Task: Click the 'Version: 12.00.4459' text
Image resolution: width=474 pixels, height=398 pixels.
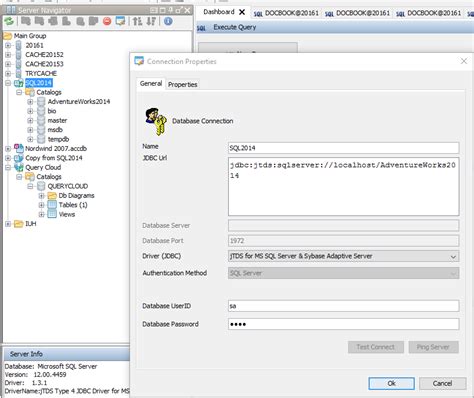Action: 35,375
